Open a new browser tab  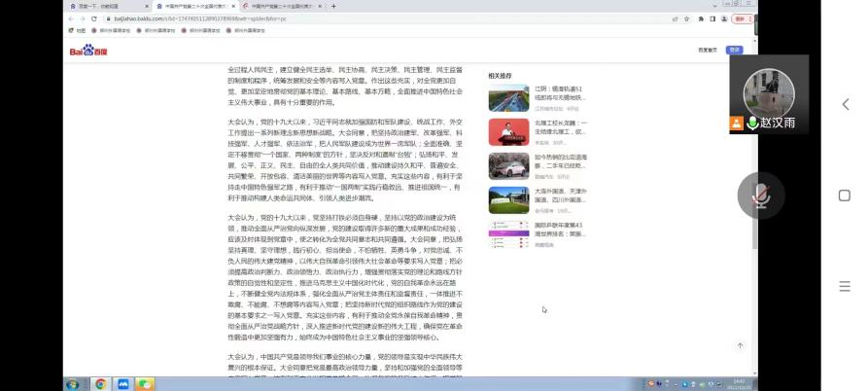pos(333,6)
